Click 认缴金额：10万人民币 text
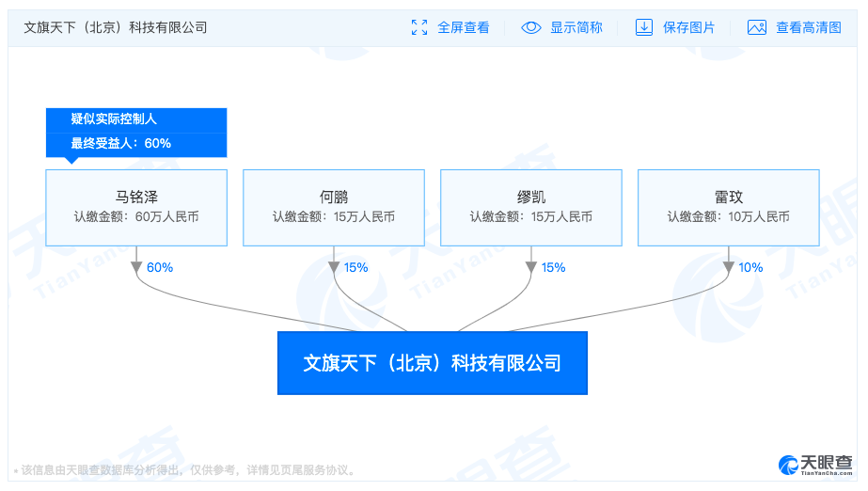The image size is (868, 491). point(729,217)
